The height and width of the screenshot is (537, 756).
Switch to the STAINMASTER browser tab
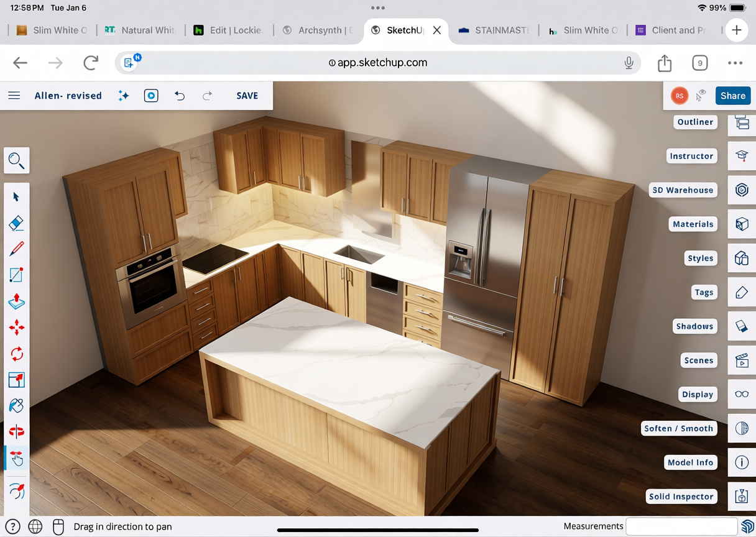(494, 30)
